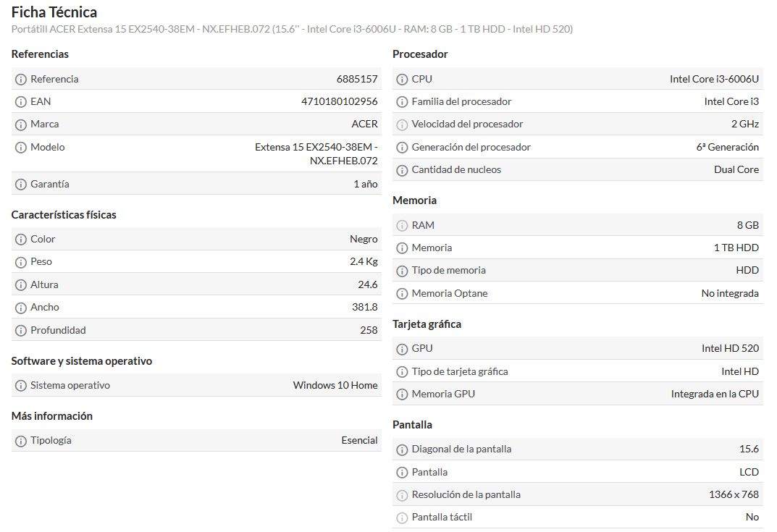
Task: Click the Procesador section heading
Action: (x=420, y=54)
